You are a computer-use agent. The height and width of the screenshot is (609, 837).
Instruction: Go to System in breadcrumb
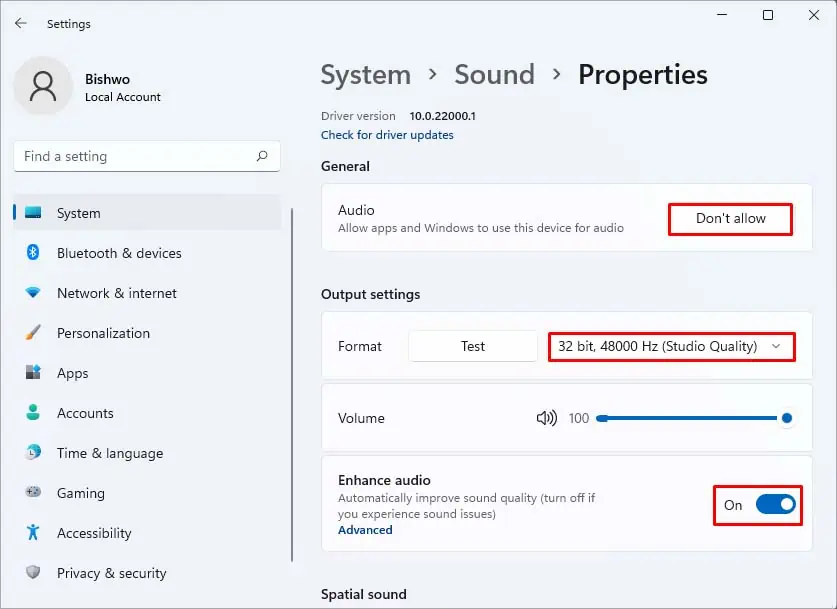click(x=366, y=74)
